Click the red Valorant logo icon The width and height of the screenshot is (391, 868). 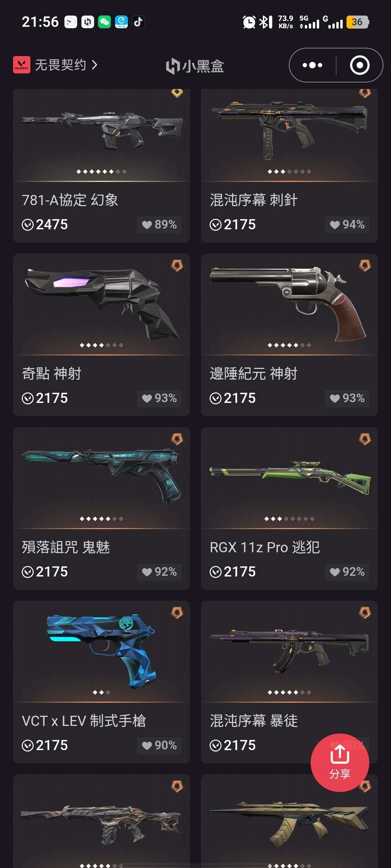click(22, 65)
